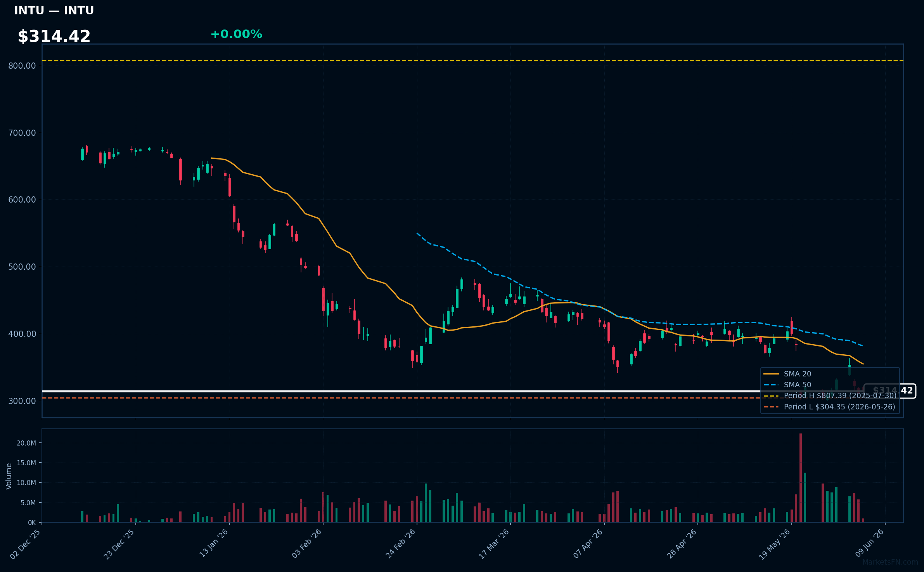Click the tallest red volume bar

click(x=801, y=478)
